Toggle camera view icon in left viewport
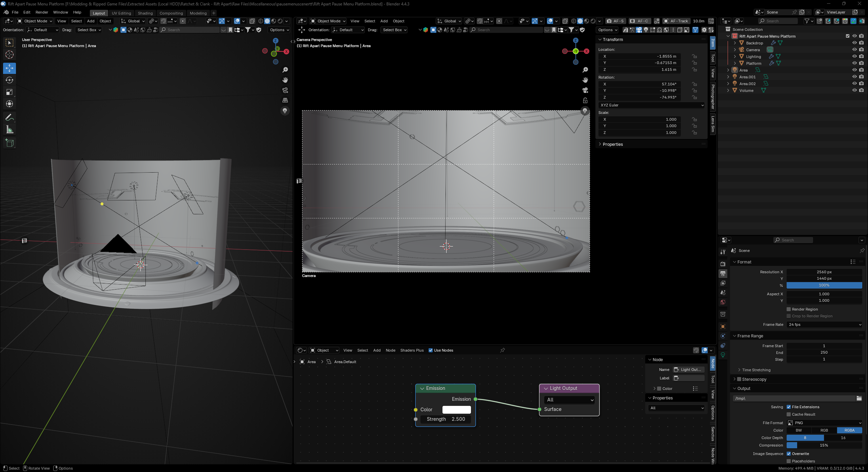Screen dimensions: 868x472 click(x=285, y=90)
